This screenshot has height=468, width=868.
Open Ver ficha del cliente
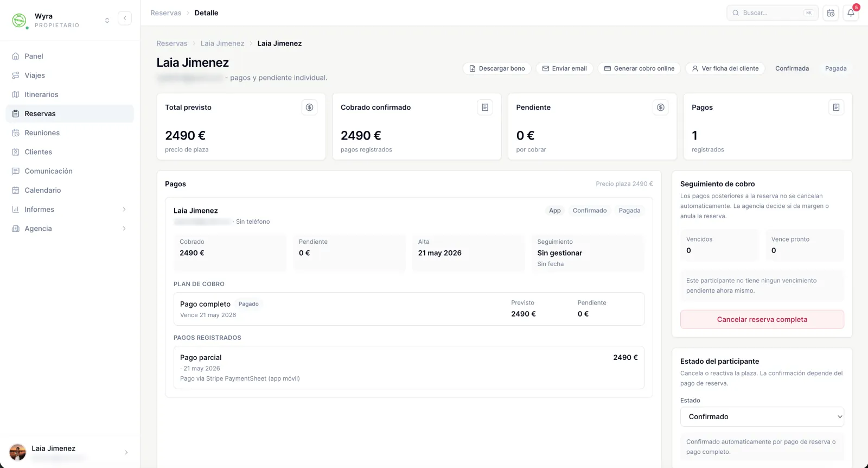(x=725, y=68)
